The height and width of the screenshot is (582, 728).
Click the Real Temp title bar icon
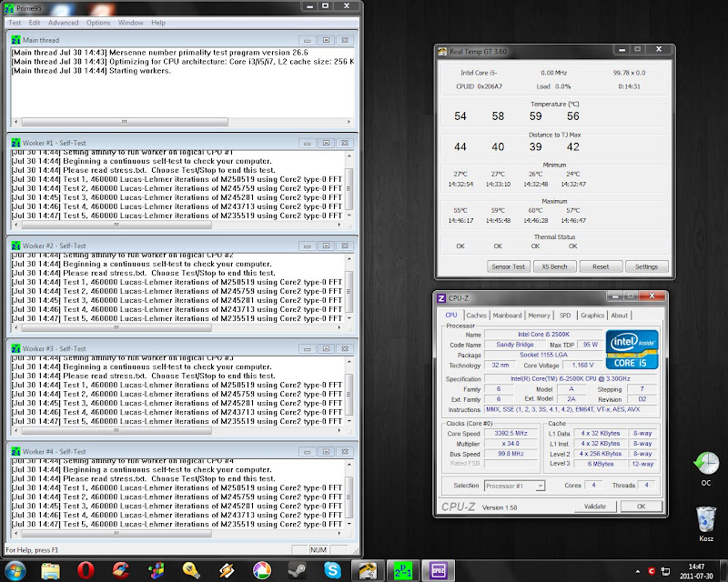[x=442, y=51]
